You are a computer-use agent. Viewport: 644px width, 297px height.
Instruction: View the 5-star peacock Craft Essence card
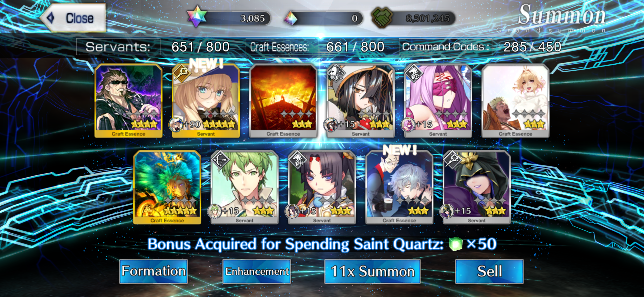pos(167,187)
